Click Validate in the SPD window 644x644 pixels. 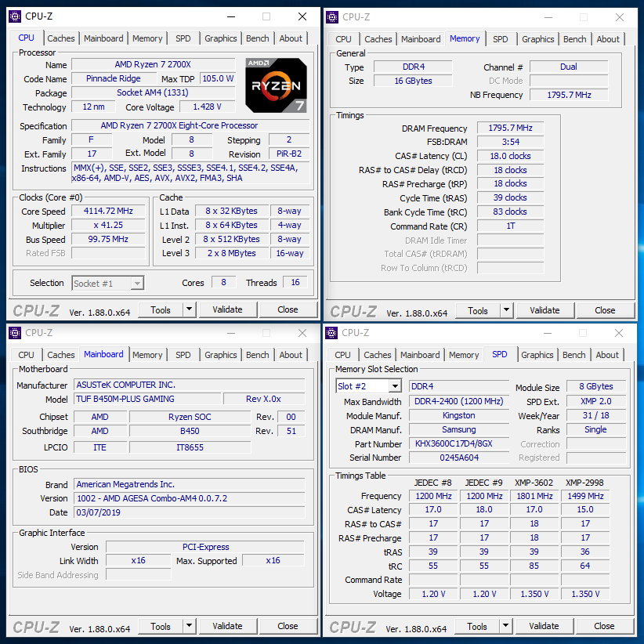coord(544,626)
